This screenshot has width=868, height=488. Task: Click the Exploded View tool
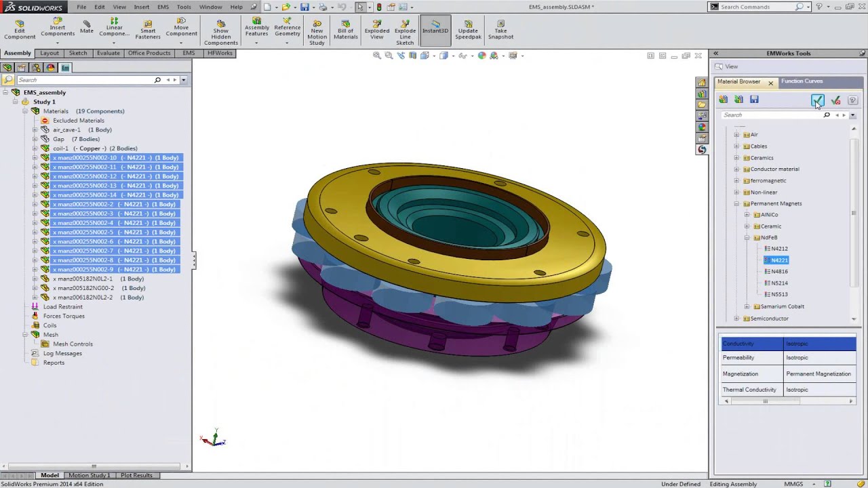(x=377, y=29)
